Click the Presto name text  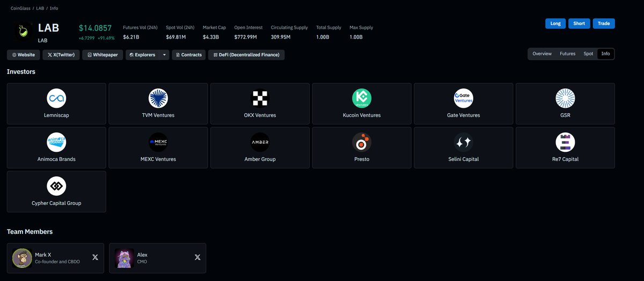[x=362, y=159]
